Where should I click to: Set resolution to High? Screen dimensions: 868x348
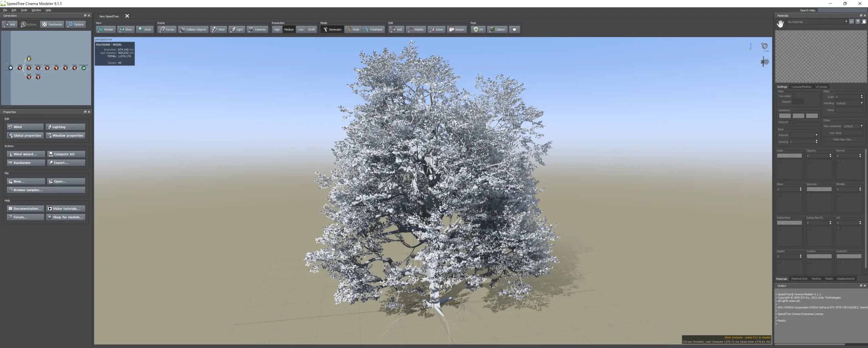[277, 29]
